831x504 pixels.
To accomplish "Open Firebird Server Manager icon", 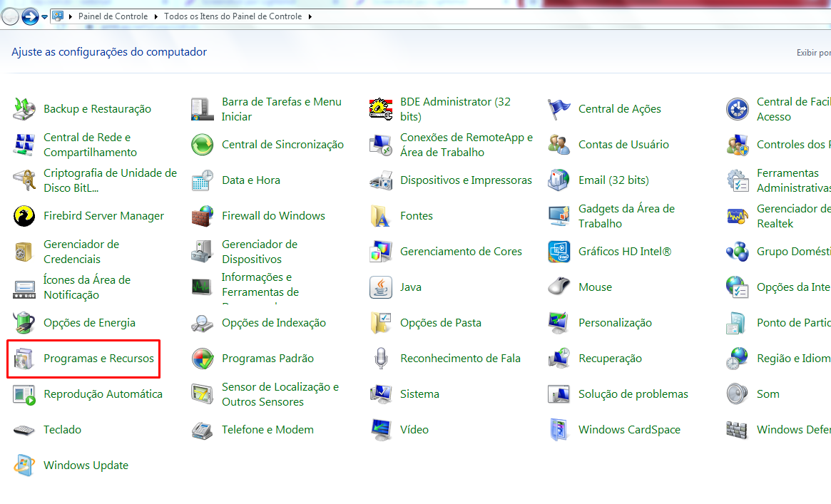I will pyautogui.click(x=24, y=216).
